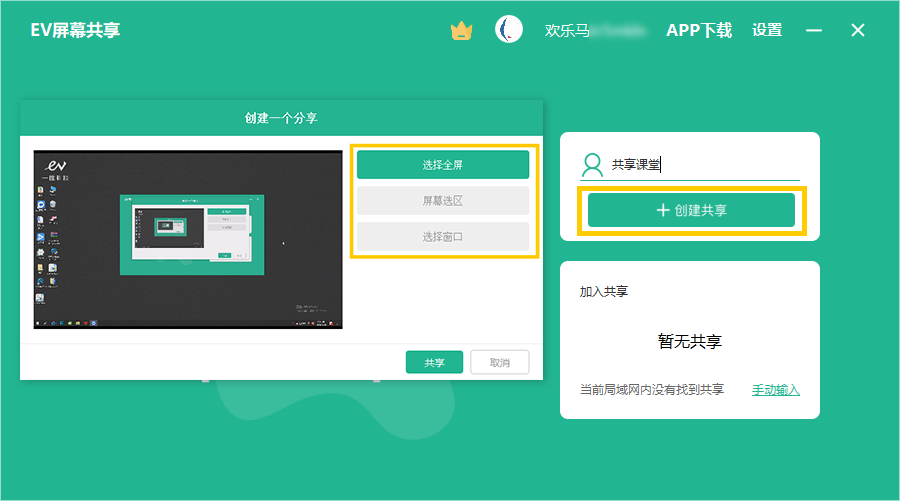Screen dimensions: 900x501
Task: Click the green 共享 button
Action: click(434, 362)
